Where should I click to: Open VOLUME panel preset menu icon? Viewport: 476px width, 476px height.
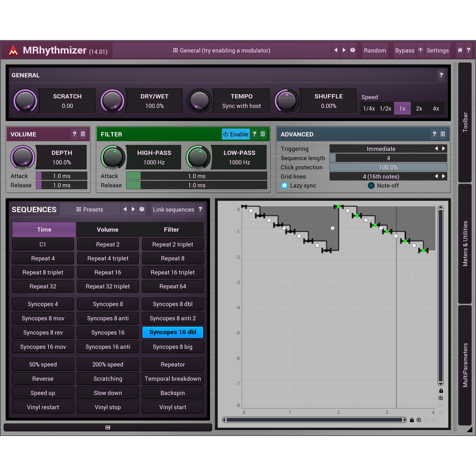point(83,134)
